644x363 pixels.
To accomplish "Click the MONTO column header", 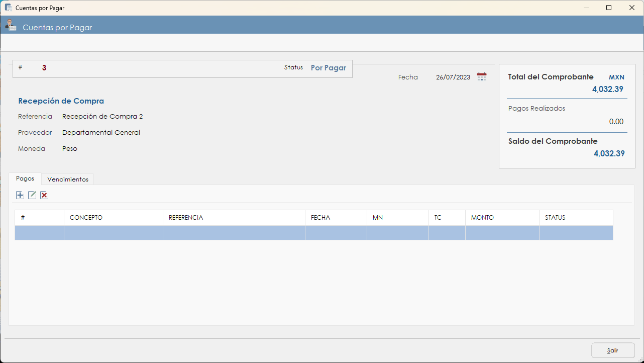I will coord(502,218).
